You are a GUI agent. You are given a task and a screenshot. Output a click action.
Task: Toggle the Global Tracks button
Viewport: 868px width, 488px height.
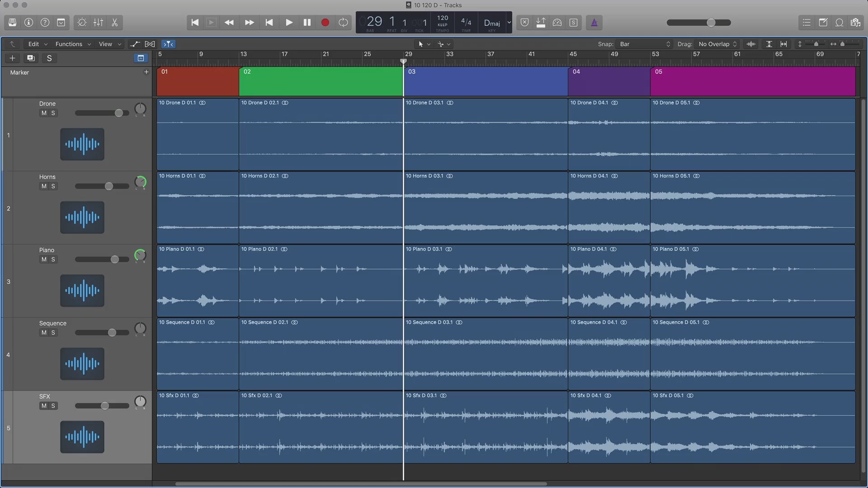coord(141,58)
